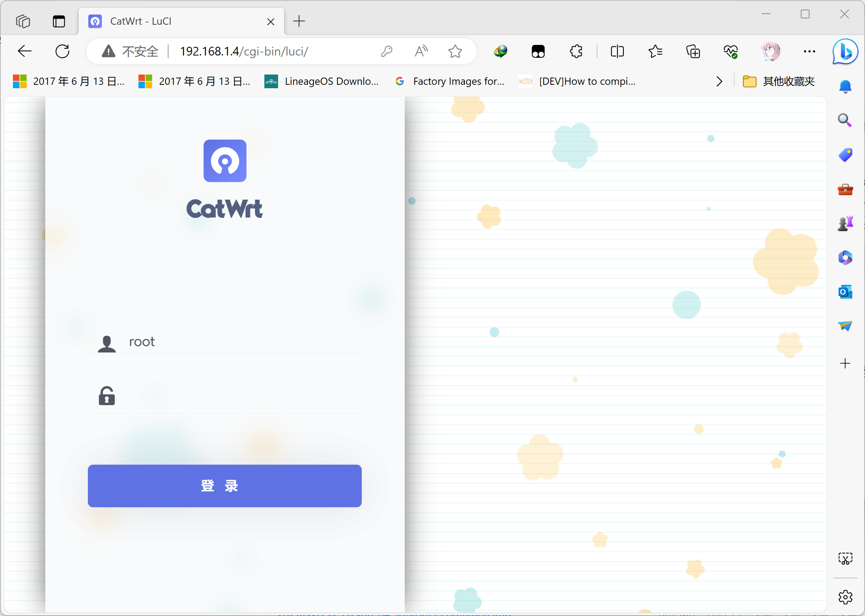Viewport: 865px width, 616px height.
Task: Open the Settings and more menu
Action: [x=809, y=51]
